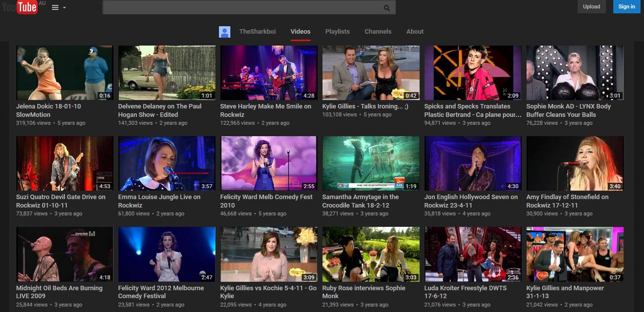Viewport: 644px width, 312px height.
Task: Click the YouTube logo icon
Action: [x=20, y=7]
